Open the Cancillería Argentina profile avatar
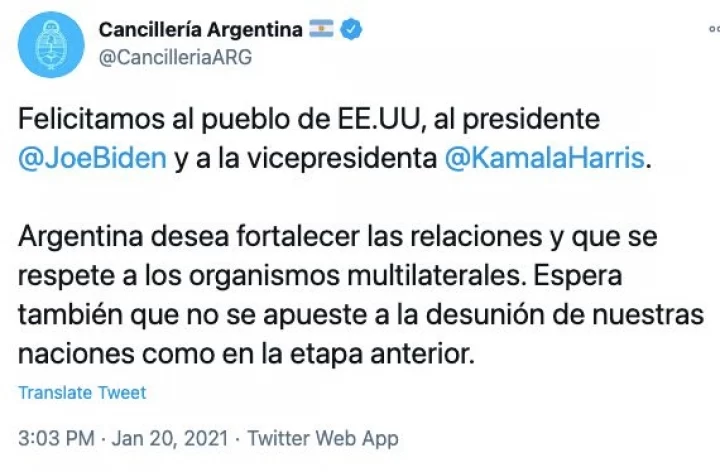The width and height of the screenshot is (720, 472). pos(51,45)
